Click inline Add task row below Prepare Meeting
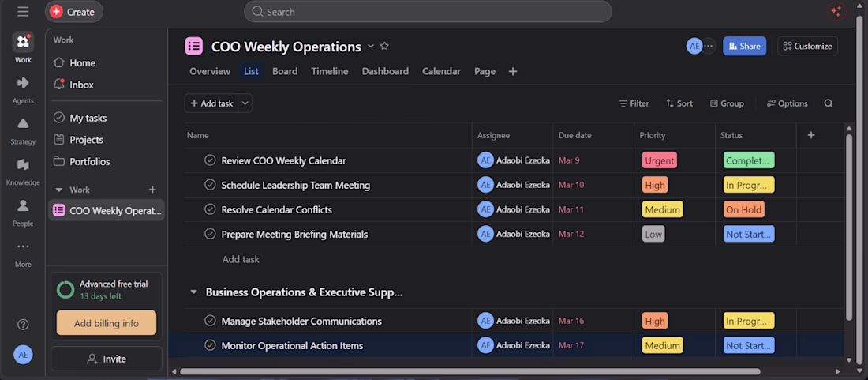Screen dimensions: 868x380 click(241, 258)
